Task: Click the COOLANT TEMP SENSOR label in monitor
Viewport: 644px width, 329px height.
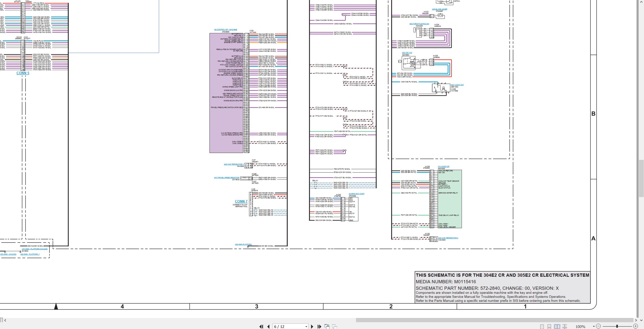Action: click(x=449, y=181)
